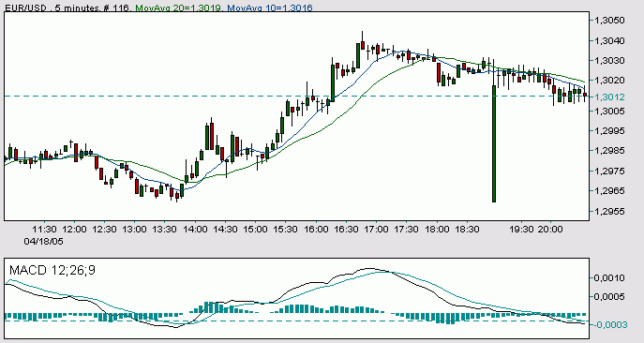Click the 12:30 time axis label

(104, 230)
